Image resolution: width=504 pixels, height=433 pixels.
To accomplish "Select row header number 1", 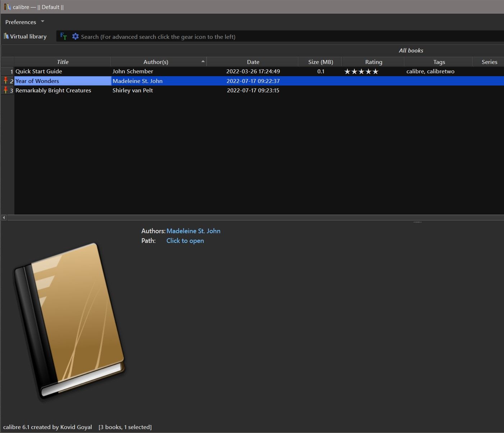I will [x=7, y=71].
